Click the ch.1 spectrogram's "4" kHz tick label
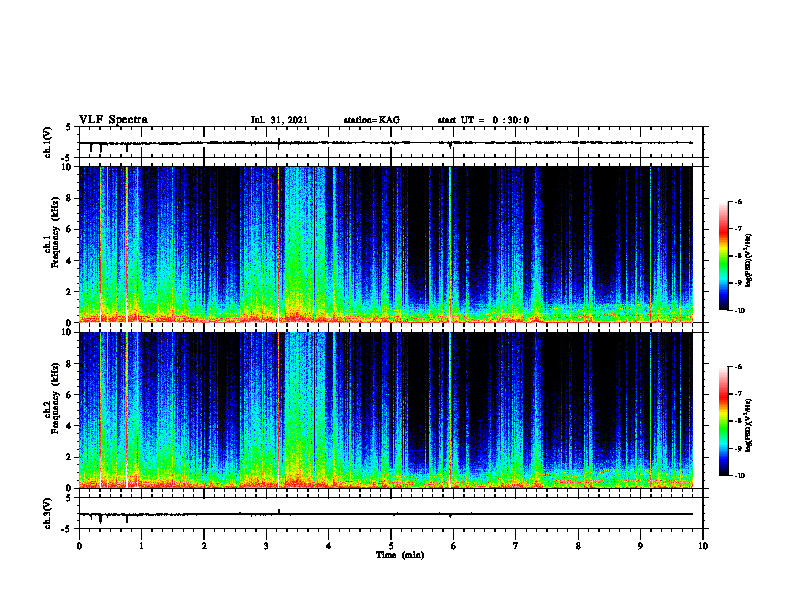Image resolution: width=792 pixels, height=612 pixels. 70,261
